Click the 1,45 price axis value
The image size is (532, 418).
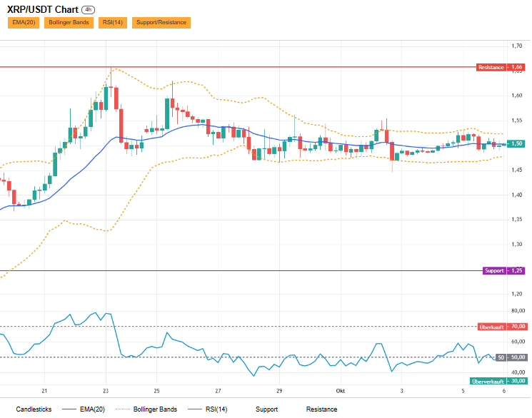(517, 170)
